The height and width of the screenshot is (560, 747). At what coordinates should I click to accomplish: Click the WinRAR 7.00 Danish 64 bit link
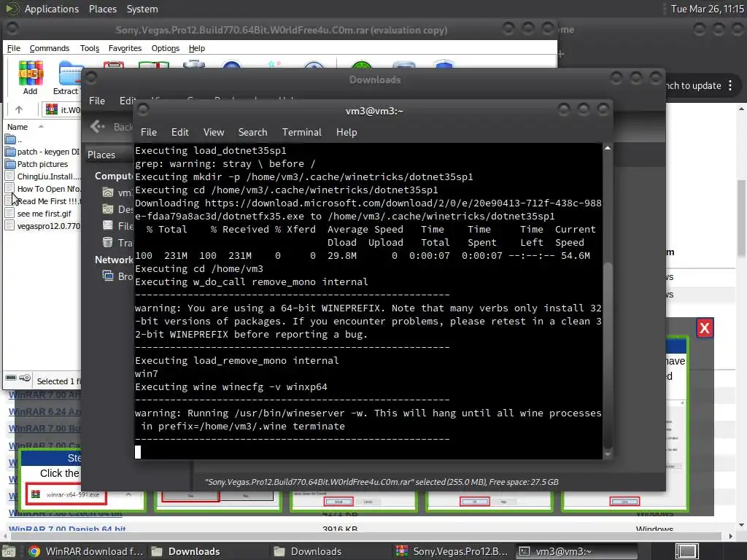click(x=67, y=529)
